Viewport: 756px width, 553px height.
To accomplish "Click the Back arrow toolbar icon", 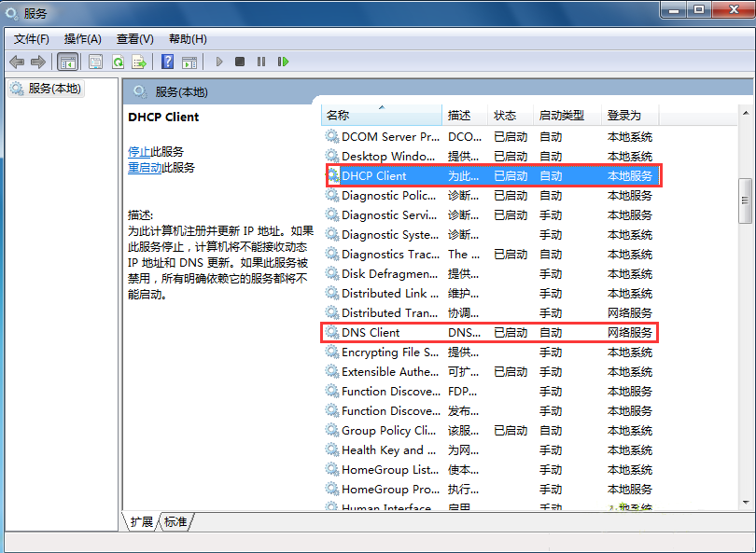I will click(17, 62).
